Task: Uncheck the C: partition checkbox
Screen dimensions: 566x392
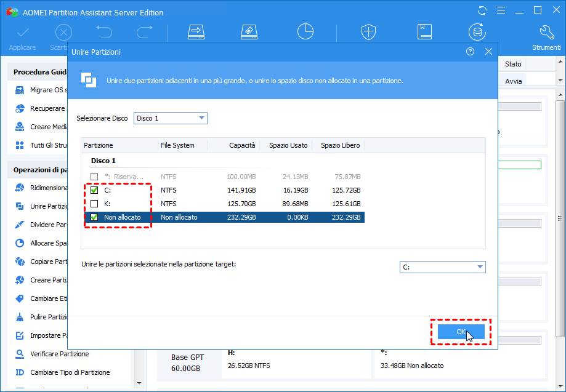Action: [x=94, y=190]
